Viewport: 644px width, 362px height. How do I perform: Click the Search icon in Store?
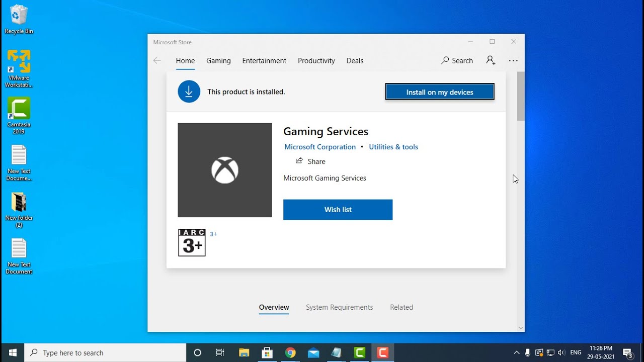tap(445, 60)
